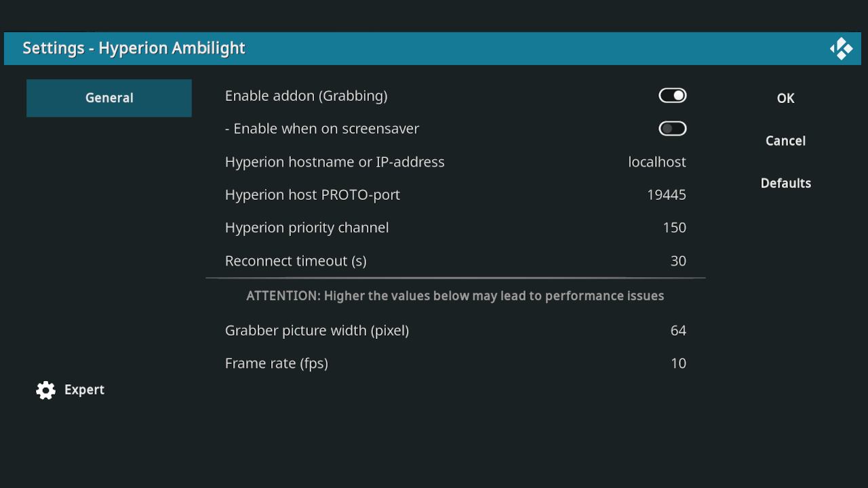Select the Hyperion priority channel label

click(x=307, y=228)
